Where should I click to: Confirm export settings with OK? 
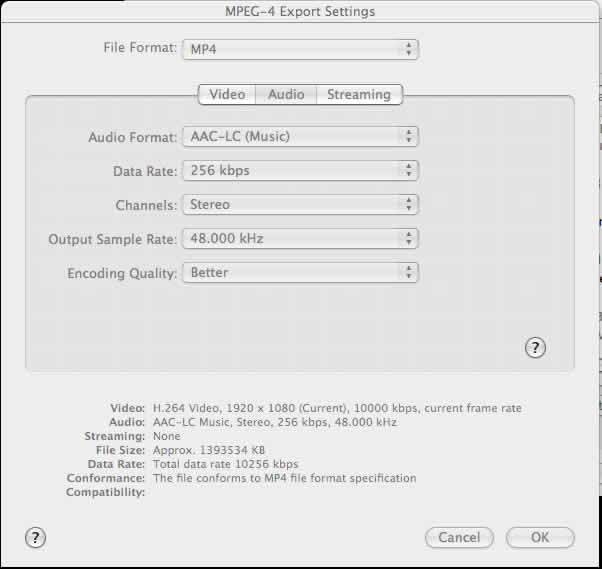(540, 537)
